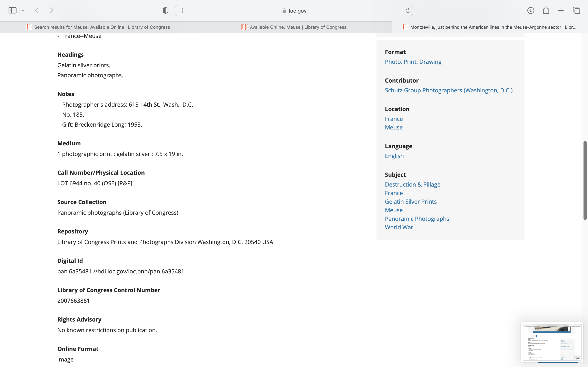
Task: Open the Downloads icon
Action: pyautogui.click(x=531, y=10)
